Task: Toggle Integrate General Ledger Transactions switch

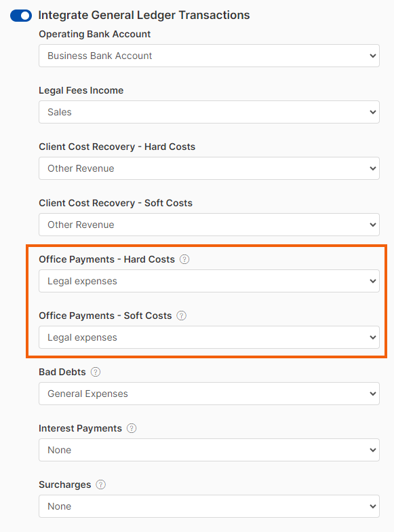Action: pyautogui.click(x=21, y=16)
